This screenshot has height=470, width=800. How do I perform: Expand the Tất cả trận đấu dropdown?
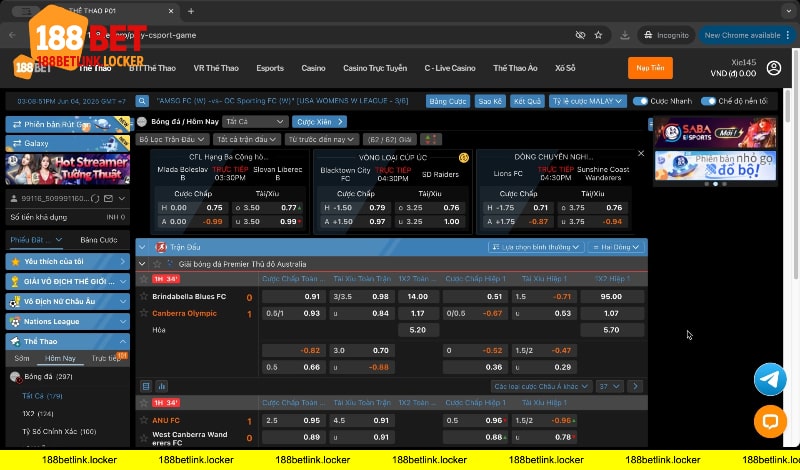[246, 139]
